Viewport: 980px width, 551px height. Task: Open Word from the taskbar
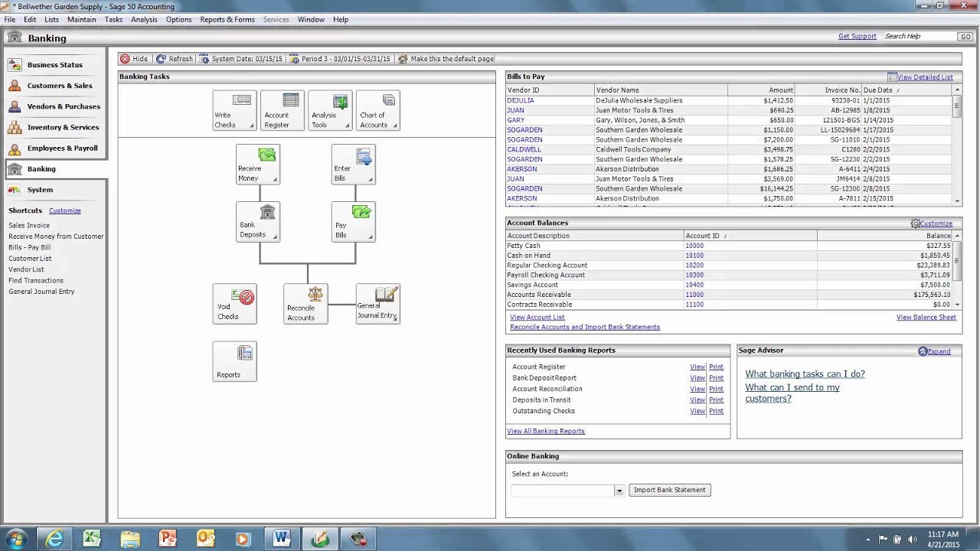[282, 539]
